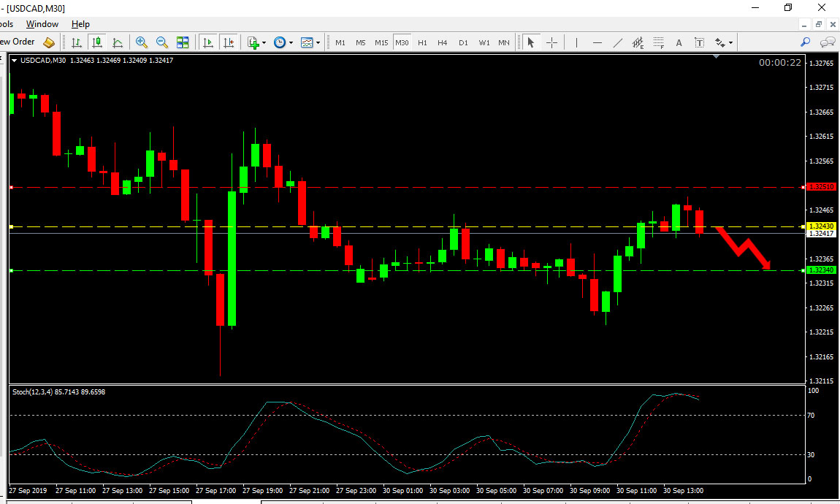
Task: Select the M1 timeframe
Action: point(340,42)
